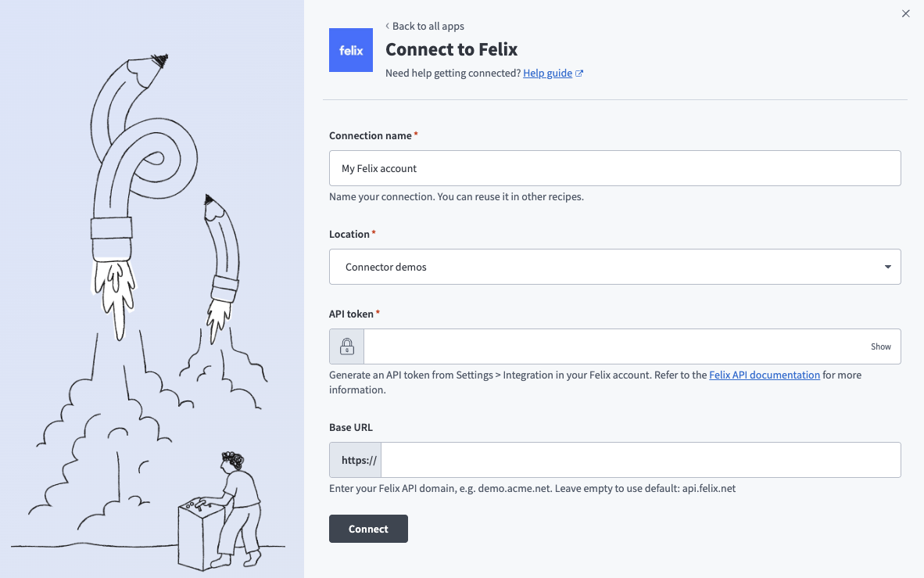Click the Connection name field label
Image resolution: width=924 pixels, height=578 pixels.
click(371, 136)
